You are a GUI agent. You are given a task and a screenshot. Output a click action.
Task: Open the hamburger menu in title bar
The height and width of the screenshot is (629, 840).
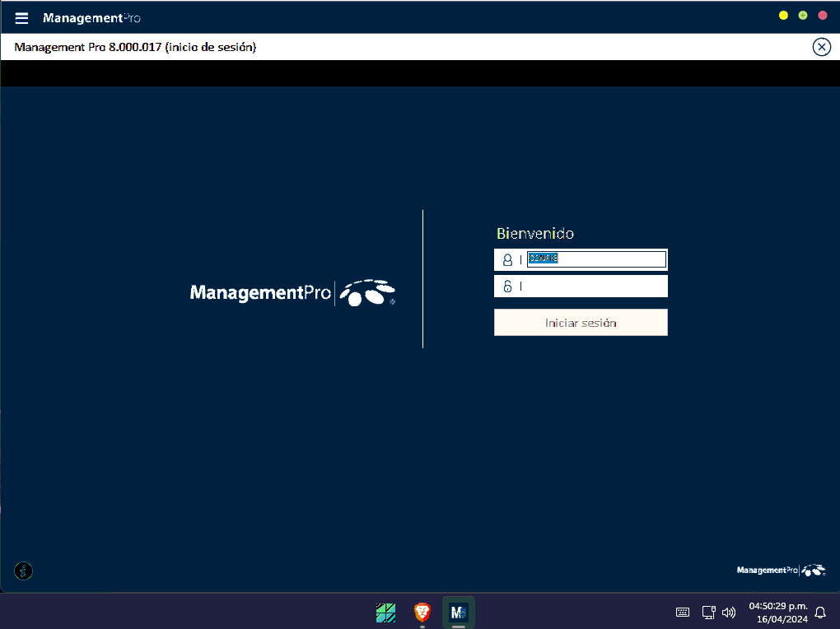coord(21,18)
